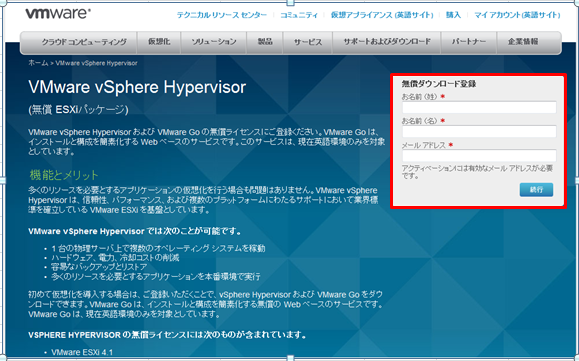Click the VMware ESXi 4.1 list item
The width and height of the screenshot is (579, 361).
point(82,352)
